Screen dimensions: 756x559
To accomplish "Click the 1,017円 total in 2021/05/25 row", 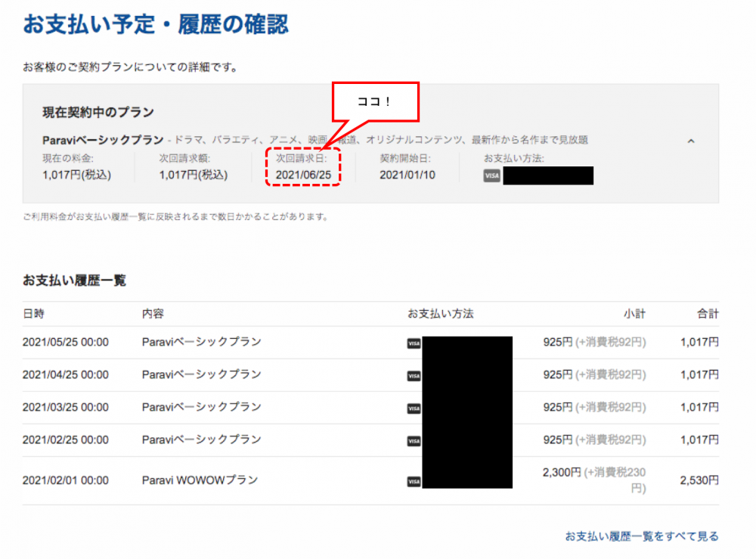I will (x=699, y=342).
